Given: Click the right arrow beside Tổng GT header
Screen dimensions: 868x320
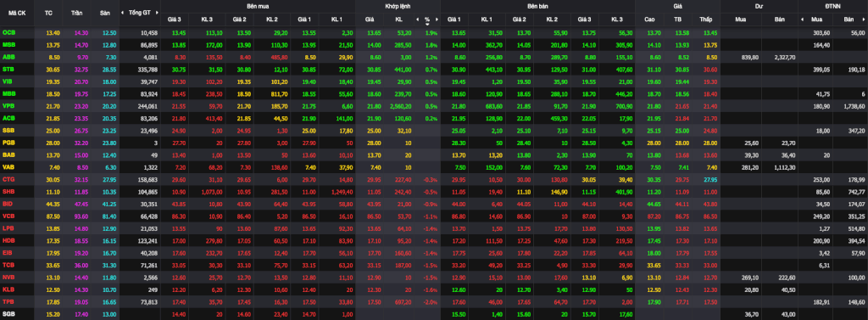Looking at the screenshot, I should (158, 12).
